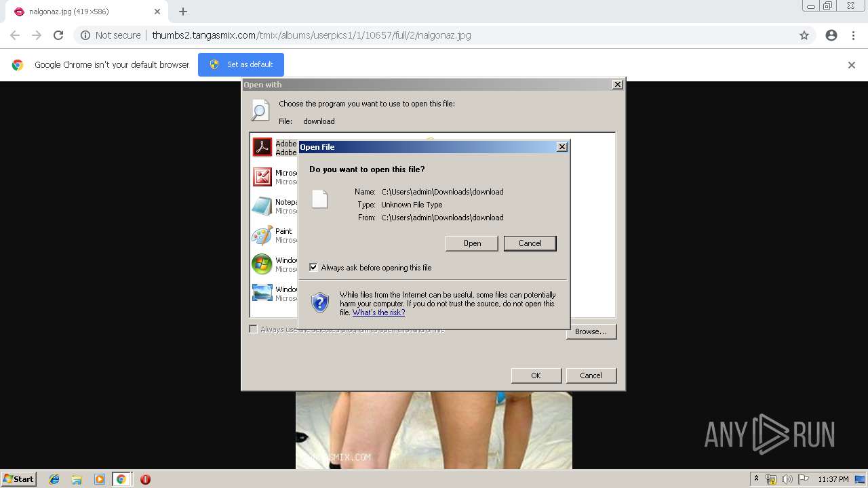Click the Show desktop button
This screenshot has height=488, width=868.
click(861, 479)
